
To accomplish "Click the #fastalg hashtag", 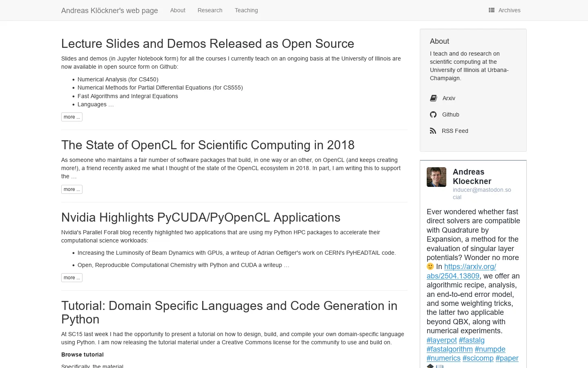I will point(472,340).
